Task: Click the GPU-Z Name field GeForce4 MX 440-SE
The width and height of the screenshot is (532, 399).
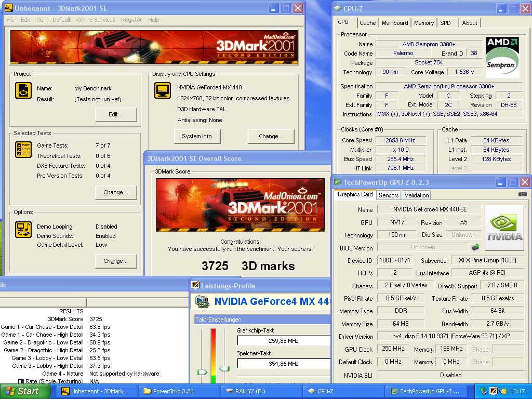Action: tap(429, 210)
